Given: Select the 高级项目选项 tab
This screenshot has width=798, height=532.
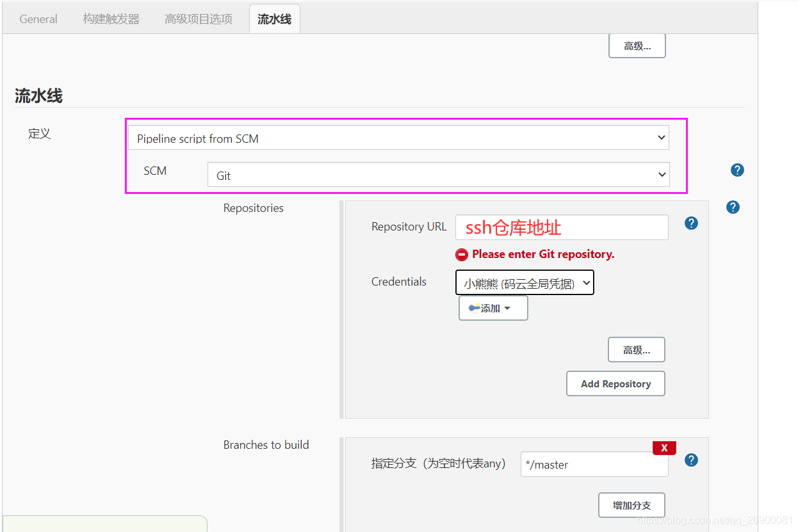Looking at the screenshot, I should pos(197,19).
